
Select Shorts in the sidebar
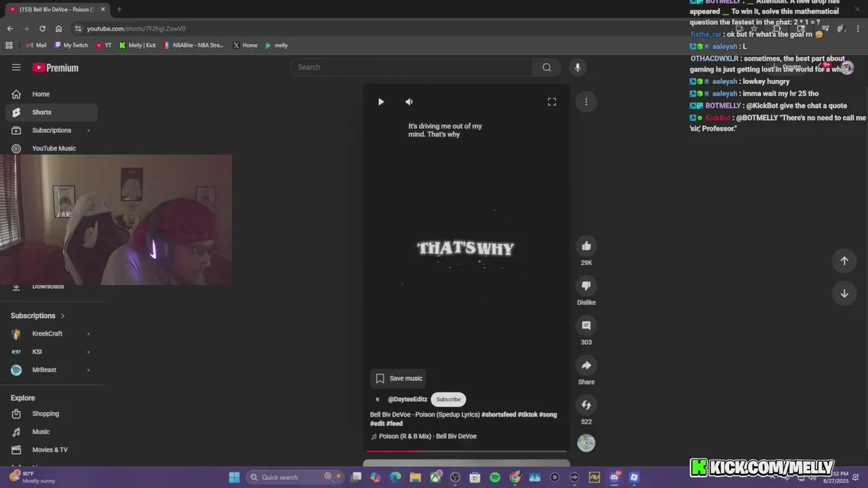[52, 113]
